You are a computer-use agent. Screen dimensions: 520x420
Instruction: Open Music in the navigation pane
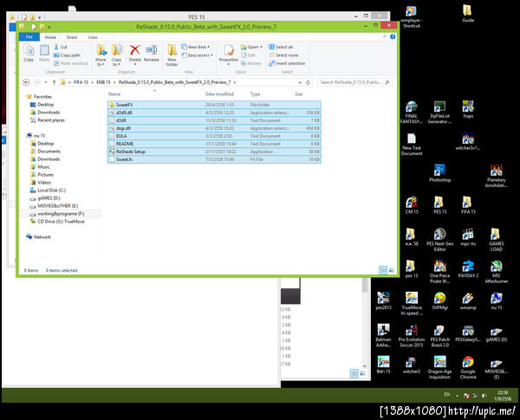tap(40, 167)
